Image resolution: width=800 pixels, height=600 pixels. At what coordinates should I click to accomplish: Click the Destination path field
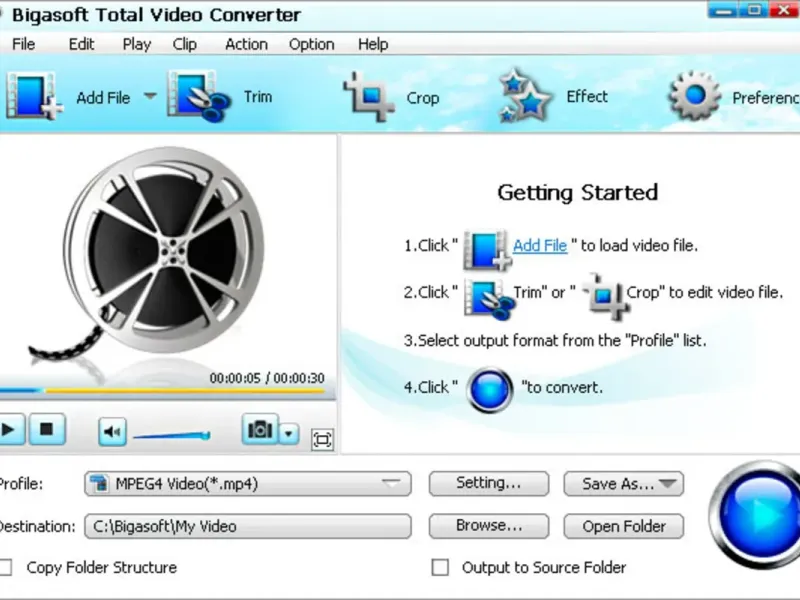coord(248,526)
